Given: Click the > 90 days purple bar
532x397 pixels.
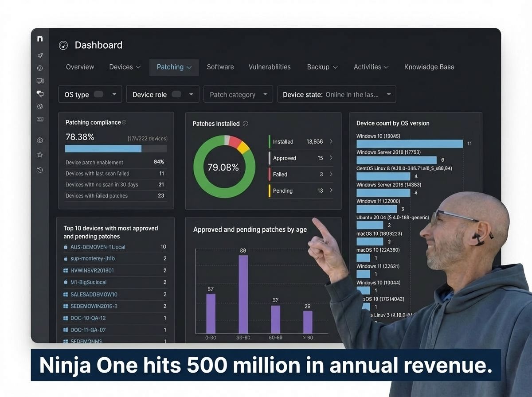Looking at the screenshot, I should click(x=308, y=322).
